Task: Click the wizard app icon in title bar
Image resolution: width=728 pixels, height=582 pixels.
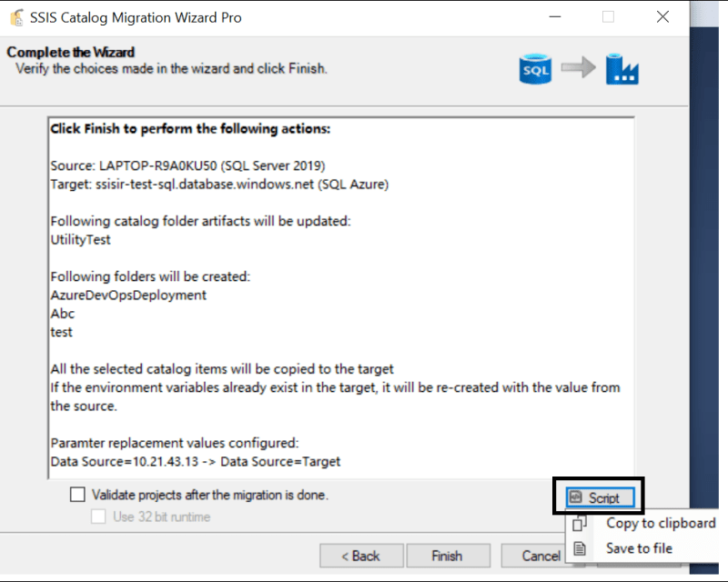Action: click(16, 17)
